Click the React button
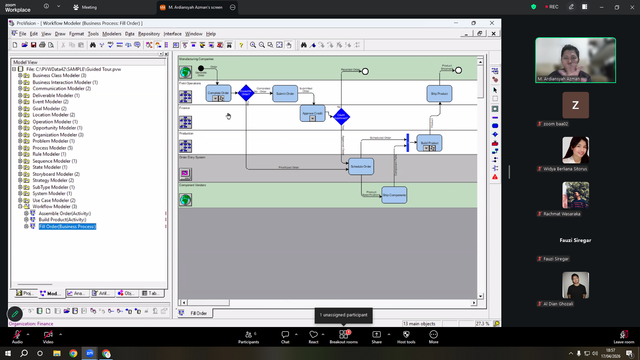 pyautogui.click(x=313, y=337)
